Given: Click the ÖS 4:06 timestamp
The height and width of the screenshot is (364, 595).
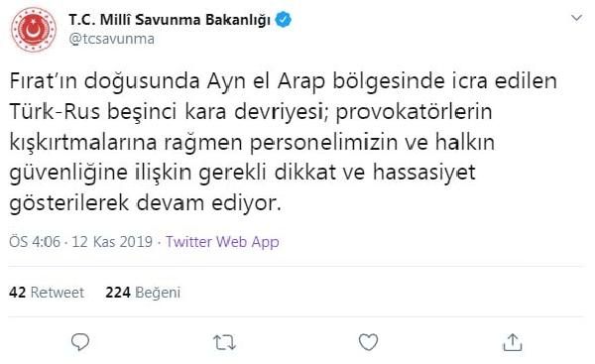Looking at the screenshot, I should [x=35, y=242].
